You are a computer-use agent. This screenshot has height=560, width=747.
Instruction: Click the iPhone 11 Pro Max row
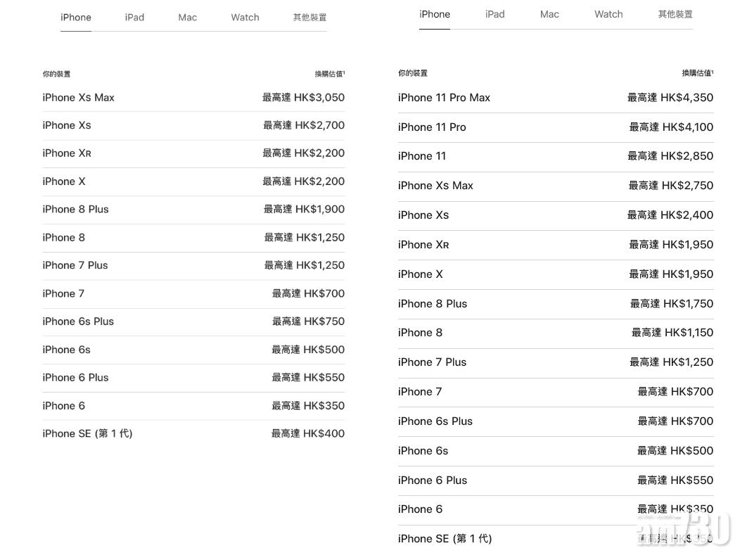(x=444, y=98)
